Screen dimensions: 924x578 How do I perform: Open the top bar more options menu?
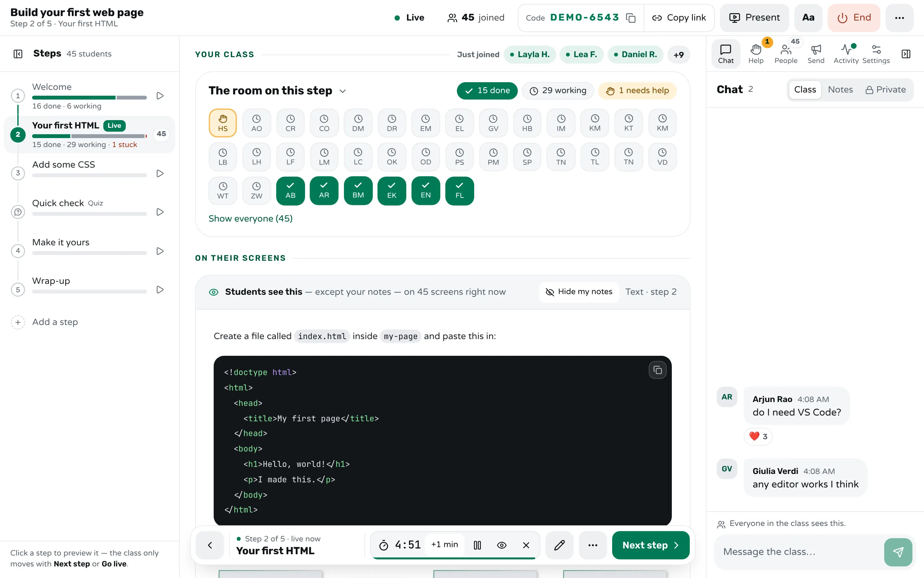(899, 18)
